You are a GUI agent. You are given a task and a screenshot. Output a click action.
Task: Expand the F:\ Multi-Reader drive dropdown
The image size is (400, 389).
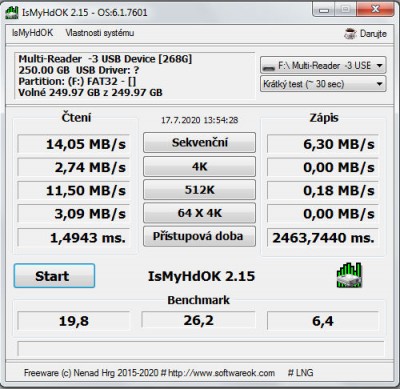323,65
